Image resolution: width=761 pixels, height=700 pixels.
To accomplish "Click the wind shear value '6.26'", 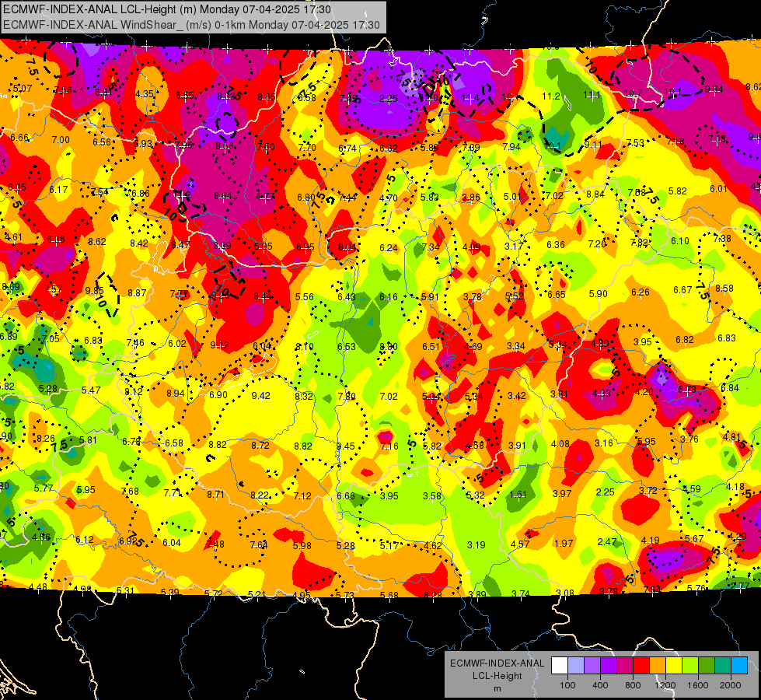I will click(641, 292).
